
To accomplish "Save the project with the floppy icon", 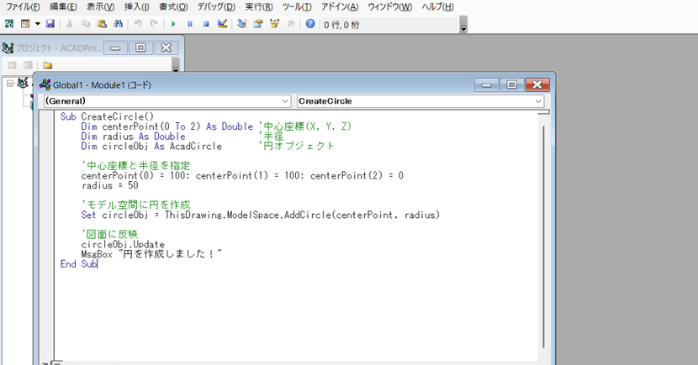I will [50, 24].
